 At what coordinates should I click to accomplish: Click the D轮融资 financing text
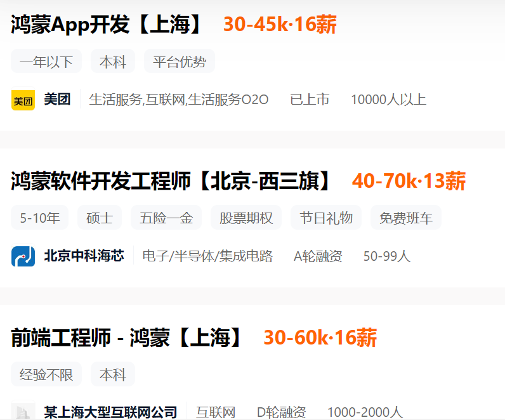point(282,412)
